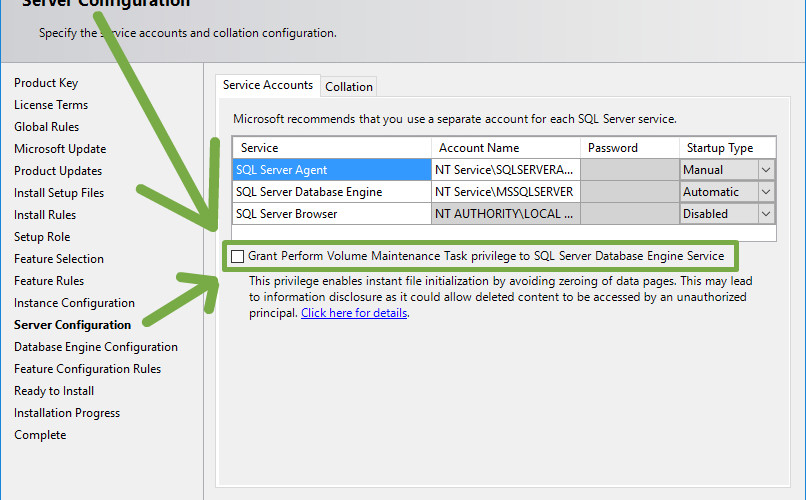Select Database Engine Configuration step in sidebar
The height and width of the screenshot is (500, 806).
(96, 347)
